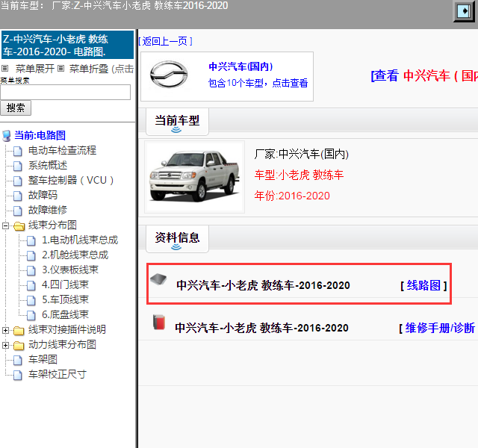This screenshot has height=448, width=478.
Task: Click the page icon beside 1.电动机线束总成
Action: point(31,240)
